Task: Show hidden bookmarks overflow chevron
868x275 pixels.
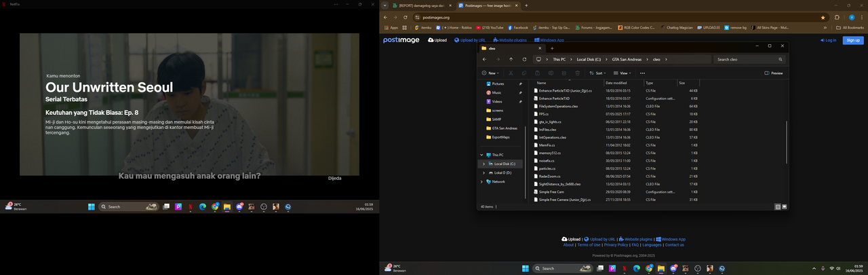Action: (825, 28)
